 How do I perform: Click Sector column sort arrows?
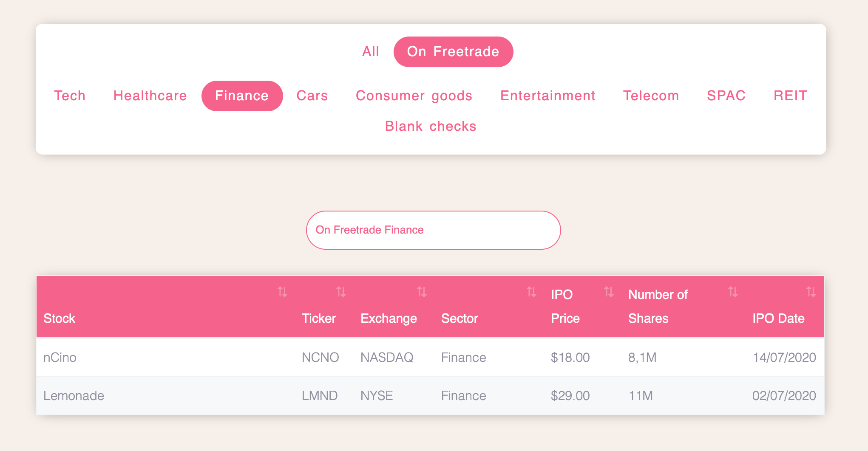[x=531, y=292]
